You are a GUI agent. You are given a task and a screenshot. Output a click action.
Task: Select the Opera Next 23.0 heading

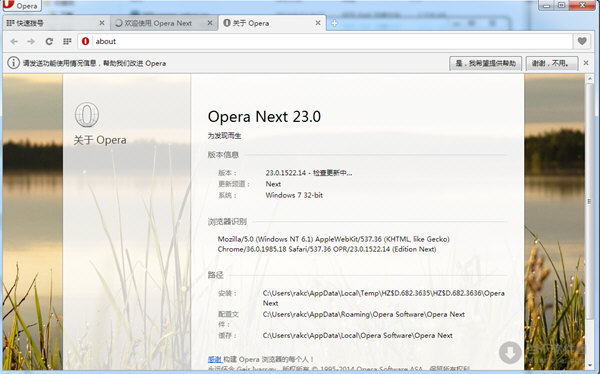click(x=264, y=117)
